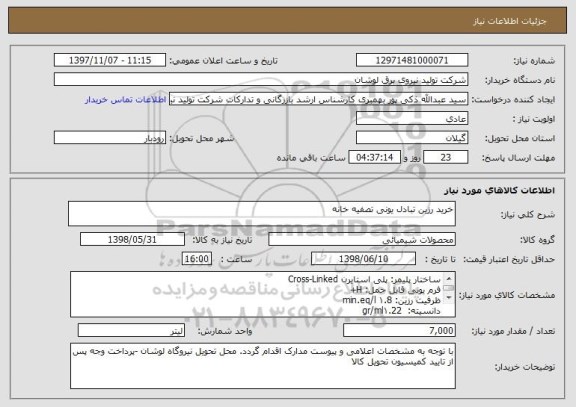
Task: Click the label تاریخ و ساعت اعلان عمومی
Action: pos(223,61)
